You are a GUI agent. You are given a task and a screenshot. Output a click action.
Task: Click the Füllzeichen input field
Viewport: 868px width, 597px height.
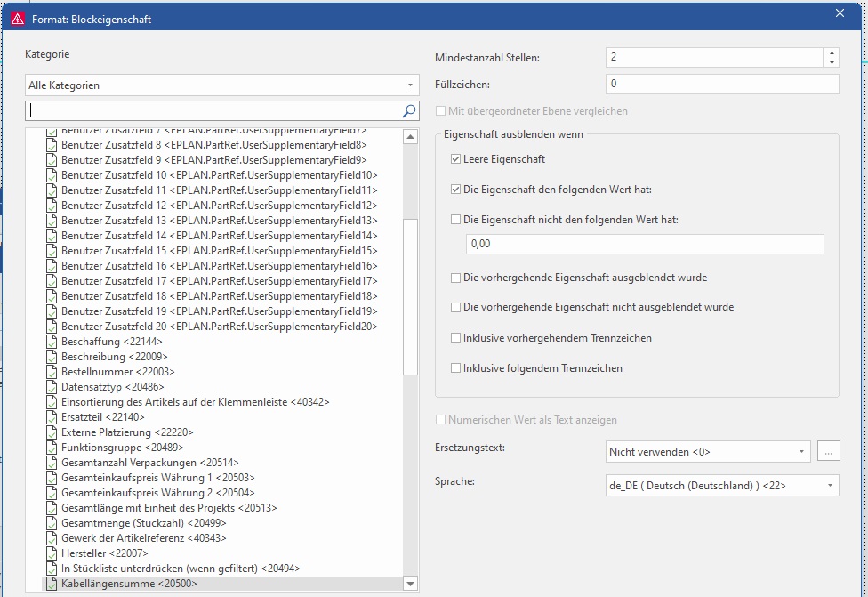pos(721,84)
